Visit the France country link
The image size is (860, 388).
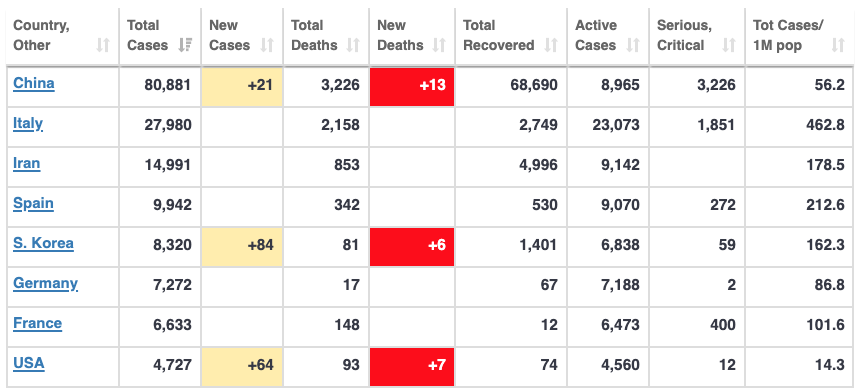(x=37, y=323)
